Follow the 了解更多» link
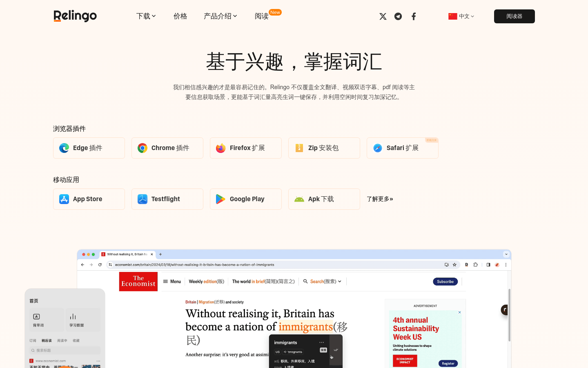Viewport: 588px width, 368px height. [380, 199]
